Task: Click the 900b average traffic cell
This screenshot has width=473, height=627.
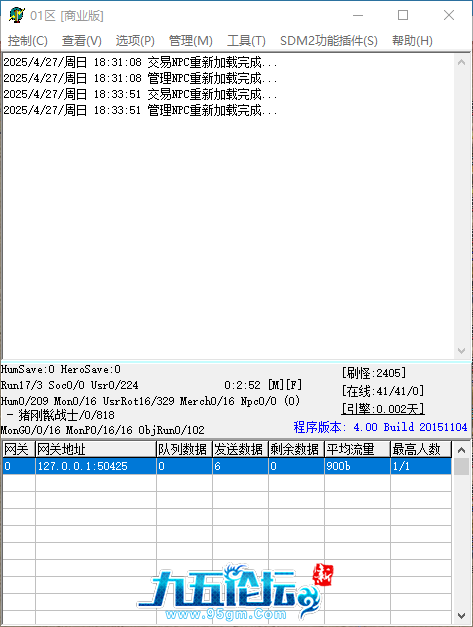Action: (x=357, y=466)
